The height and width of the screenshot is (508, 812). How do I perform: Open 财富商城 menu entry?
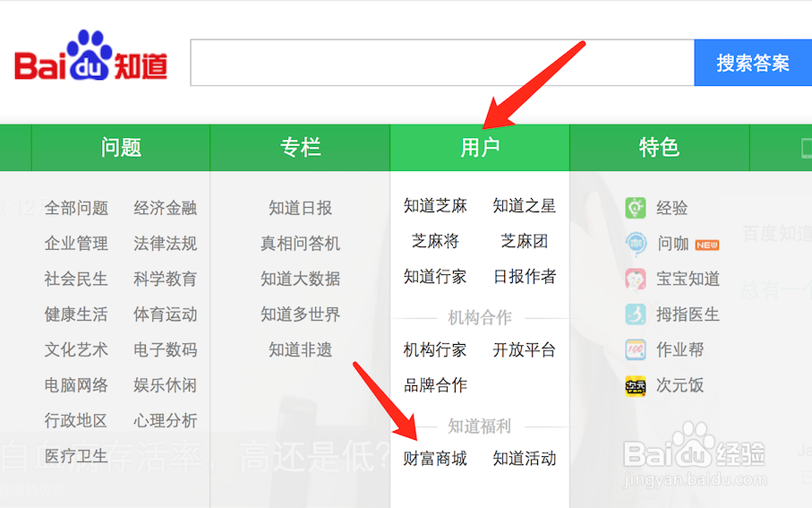pos(435,458)
